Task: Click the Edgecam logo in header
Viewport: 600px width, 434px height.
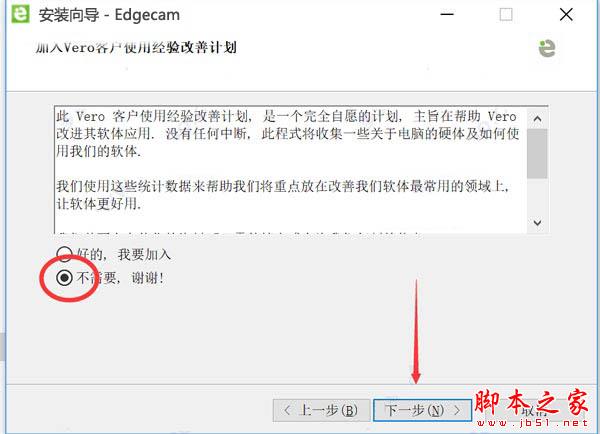Action: click(x=547, y=49)
